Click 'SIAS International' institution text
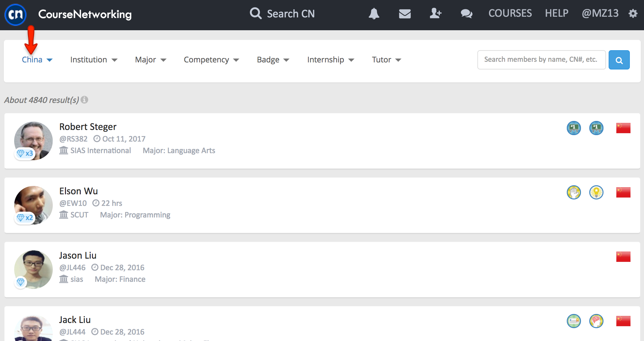Viewport: 644px width, 341px height. (x=101, y=151)
